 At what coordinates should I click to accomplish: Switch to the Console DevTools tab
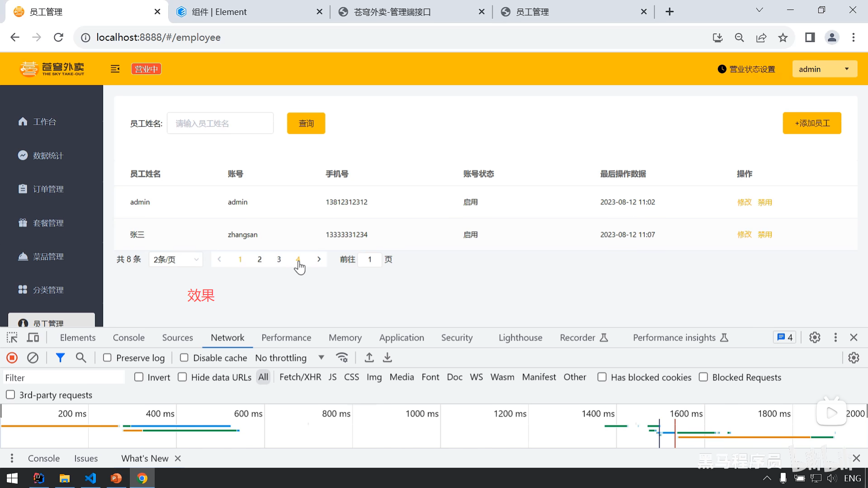(x=129, y=338)
